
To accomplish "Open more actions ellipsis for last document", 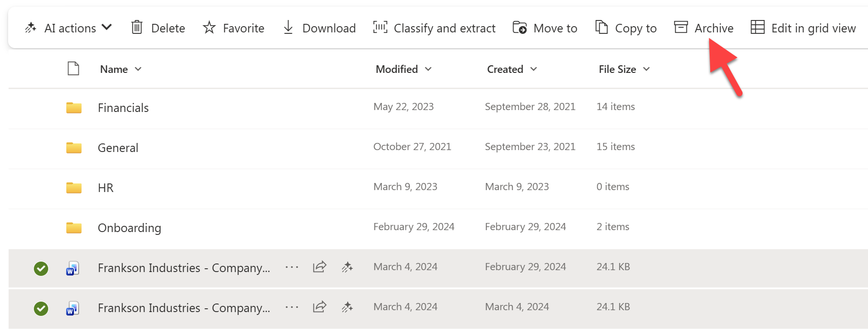I will 292,307.
